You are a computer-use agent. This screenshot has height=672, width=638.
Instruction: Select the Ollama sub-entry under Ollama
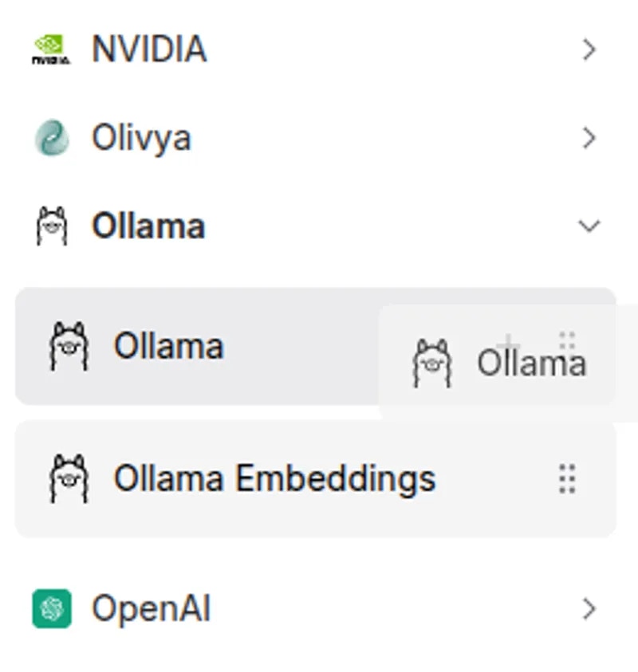[x=169, y=346]
